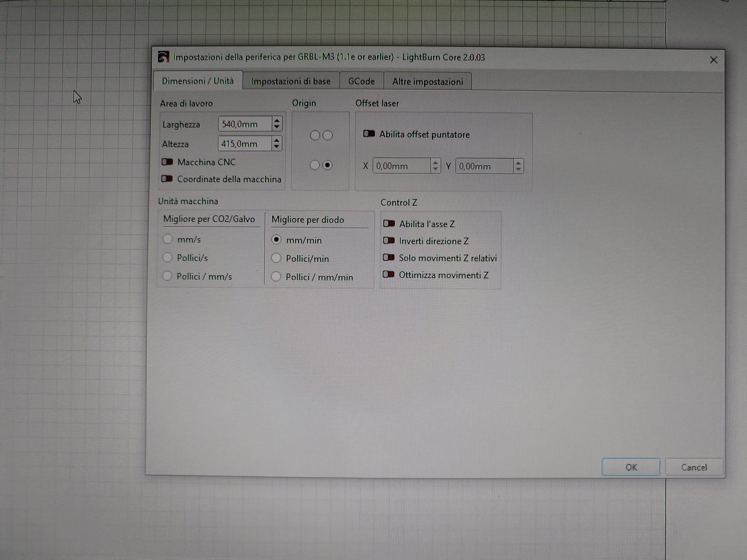747x560 pixels.
Task: Turn on Abilita l'asse Z
Action: (x=389, y=224)
